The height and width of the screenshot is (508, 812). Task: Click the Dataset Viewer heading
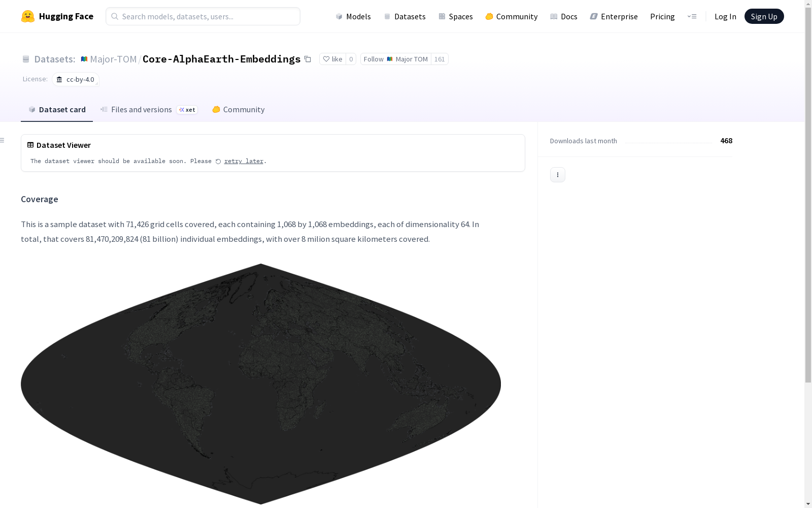[x=63, y=145]
